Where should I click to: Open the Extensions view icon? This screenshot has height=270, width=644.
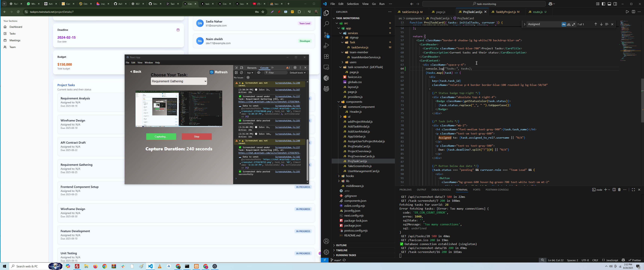[x=326, y=57]
